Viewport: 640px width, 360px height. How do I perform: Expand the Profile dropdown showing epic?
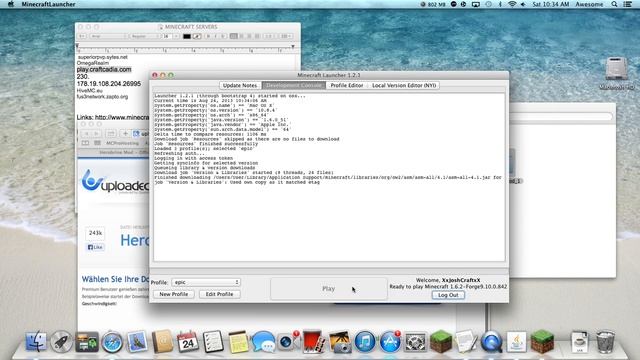click(206, 282)
